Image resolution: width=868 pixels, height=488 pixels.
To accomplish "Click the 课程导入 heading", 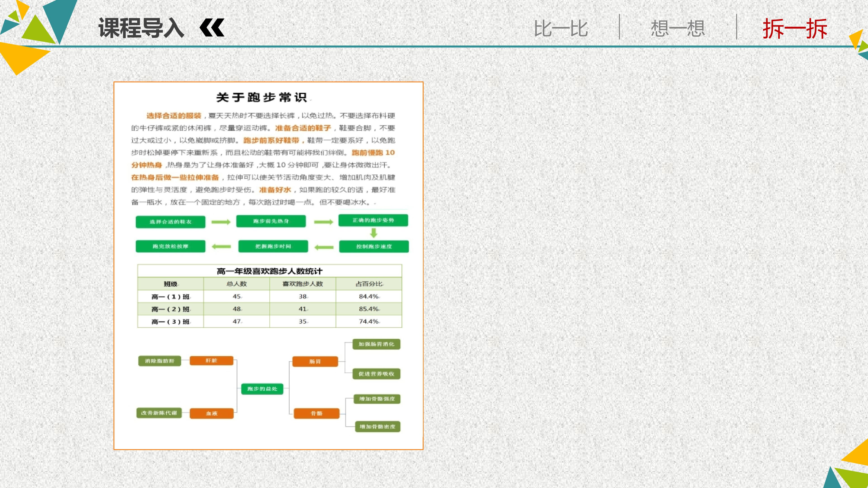I will tap(142, 28).
